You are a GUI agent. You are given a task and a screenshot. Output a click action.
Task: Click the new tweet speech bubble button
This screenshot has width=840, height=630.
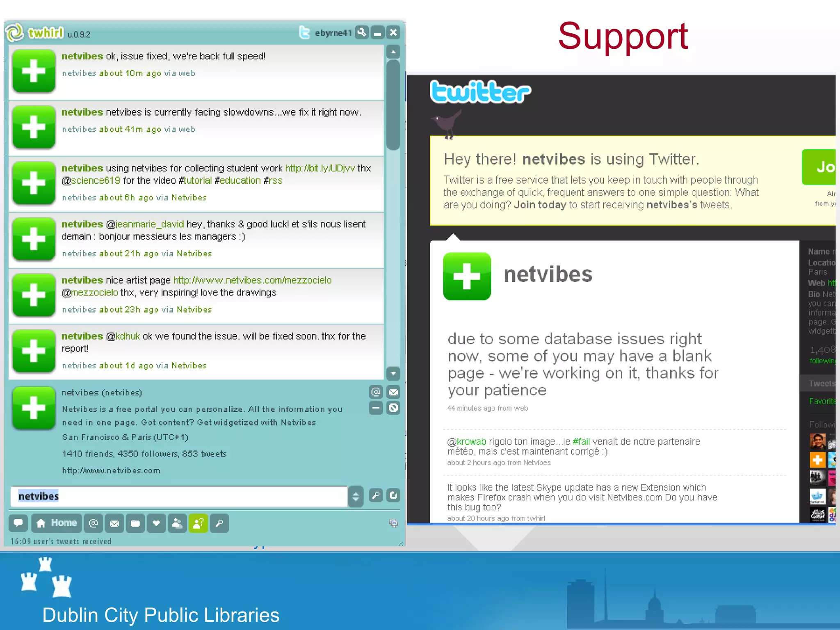coord(18,523)
